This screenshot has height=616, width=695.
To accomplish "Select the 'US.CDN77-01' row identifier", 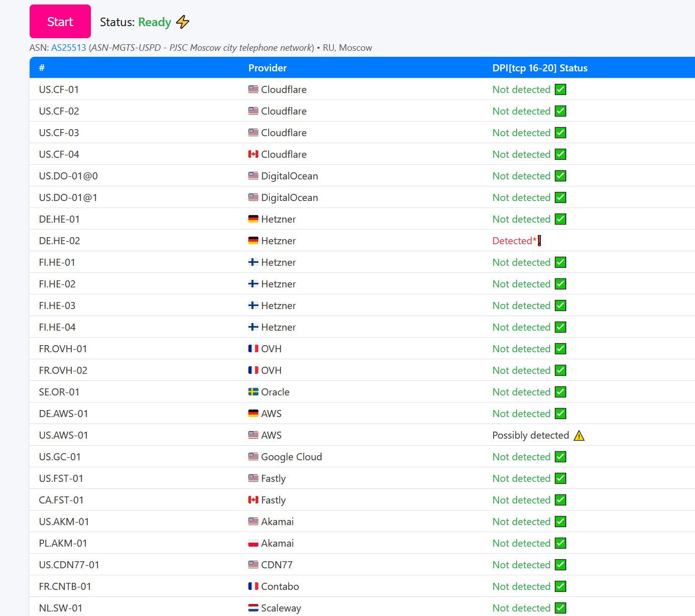I will pyautogui.click(x=69, y=565).
